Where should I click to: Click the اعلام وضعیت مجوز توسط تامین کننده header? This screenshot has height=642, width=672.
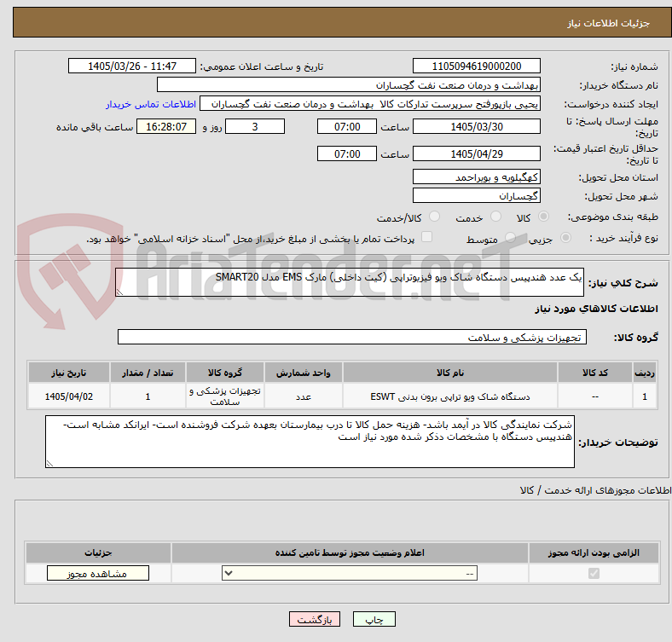click(x=350, y=553)
